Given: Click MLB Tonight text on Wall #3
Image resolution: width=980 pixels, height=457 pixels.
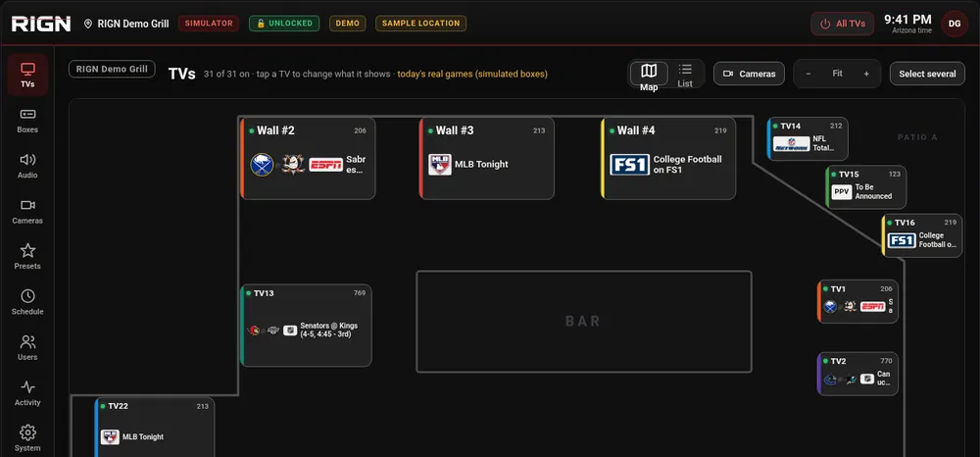Looking at the screenshot, I should (x=481, y=165).
